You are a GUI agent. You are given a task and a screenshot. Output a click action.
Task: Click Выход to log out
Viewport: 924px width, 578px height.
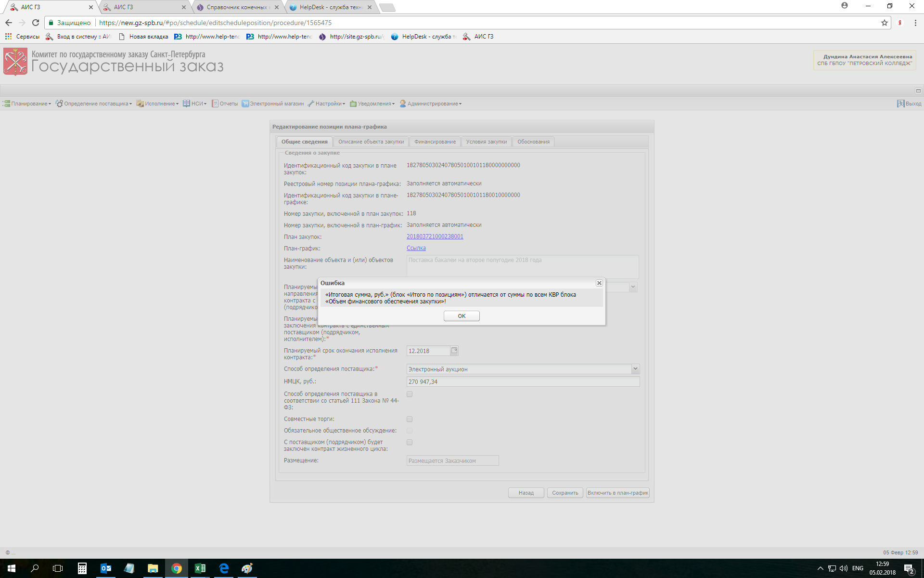pos(909,104)
